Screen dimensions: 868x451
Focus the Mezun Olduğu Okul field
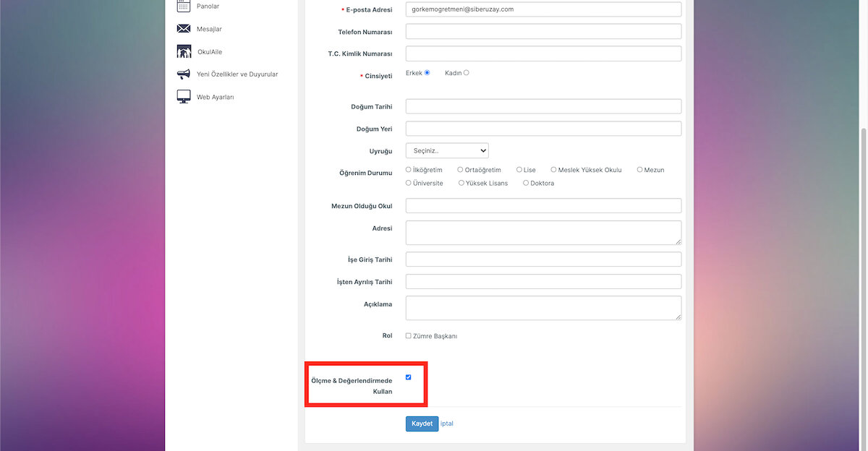[543, 206]
